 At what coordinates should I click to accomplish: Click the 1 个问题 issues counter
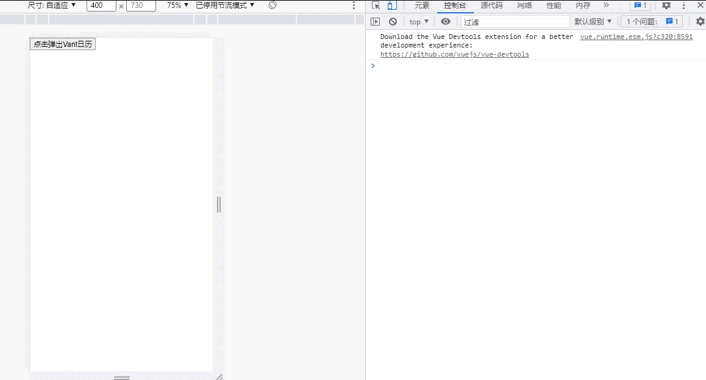click(652, 22)
